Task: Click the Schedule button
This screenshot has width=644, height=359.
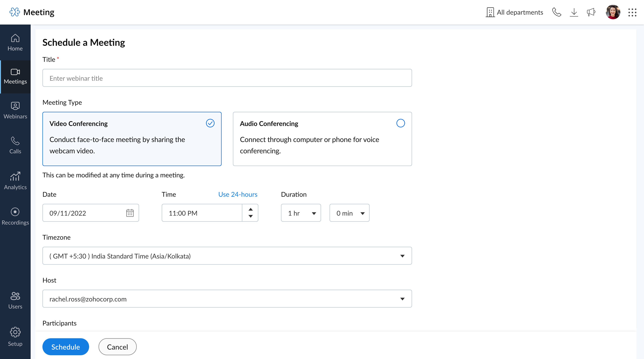Action: (x=65, y=347)
